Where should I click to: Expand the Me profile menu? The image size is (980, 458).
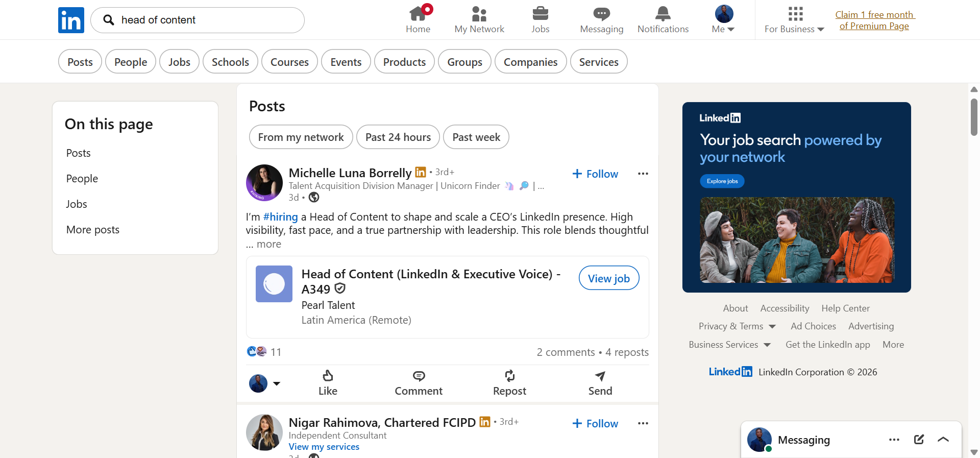click(x=724, y=19)
